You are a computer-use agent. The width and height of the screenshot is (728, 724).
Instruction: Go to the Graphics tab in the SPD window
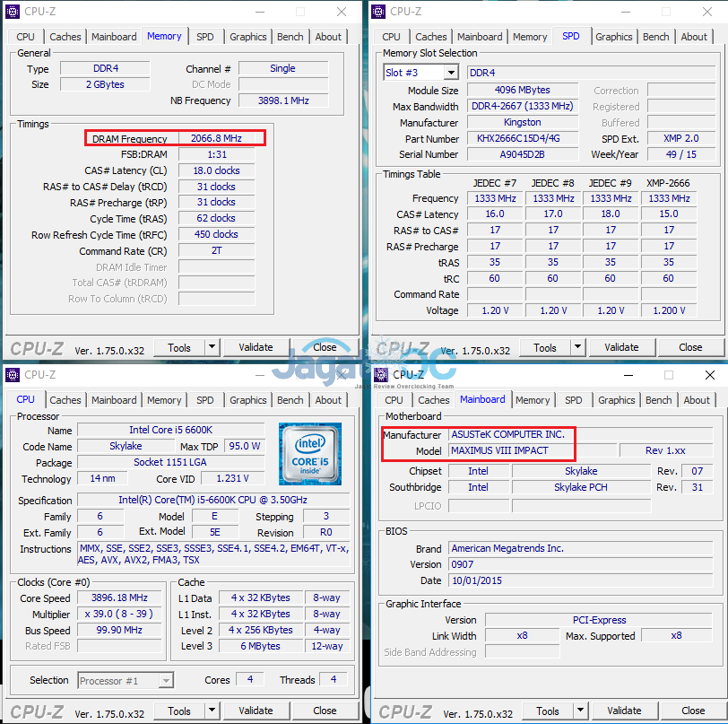click(614, 37)
